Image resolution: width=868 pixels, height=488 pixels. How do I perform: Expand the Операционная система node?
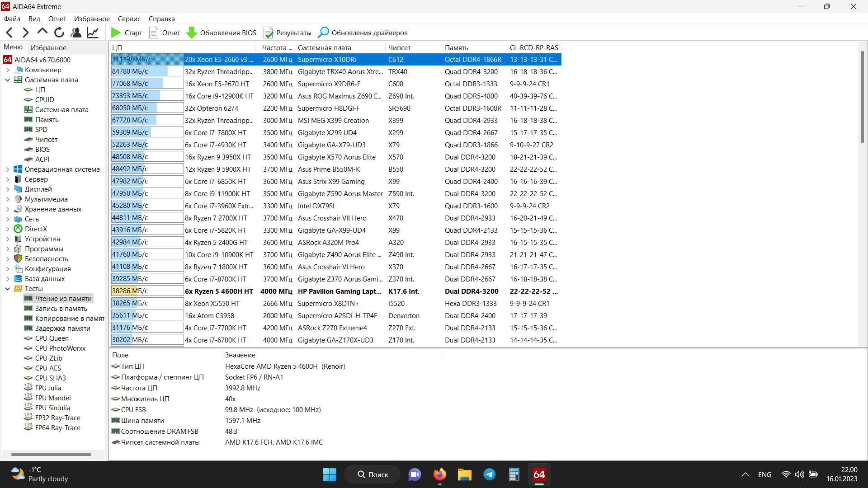pyautogui.click(x=8, y=169)
